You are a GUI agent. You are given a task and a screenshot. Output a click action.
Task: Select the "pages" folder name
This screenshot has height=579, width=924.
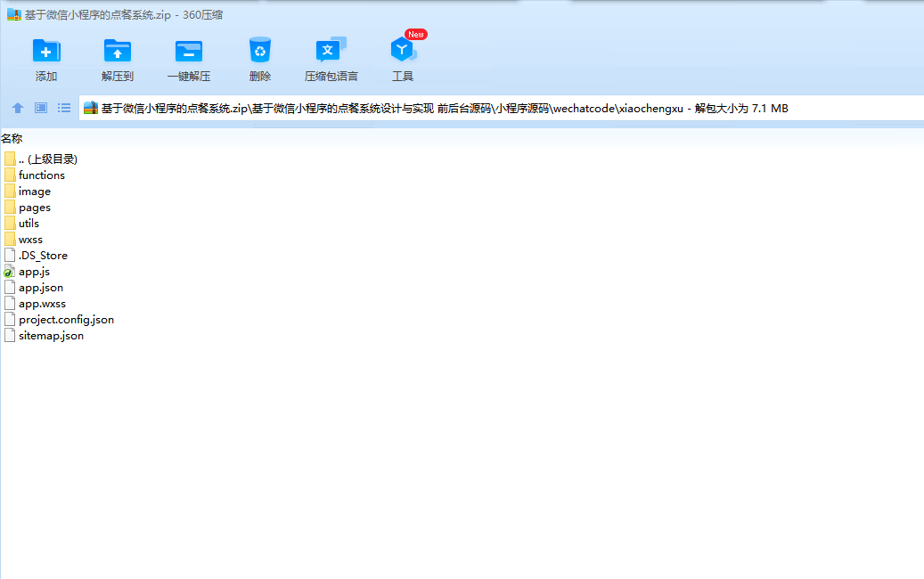(x=35, y=208)
